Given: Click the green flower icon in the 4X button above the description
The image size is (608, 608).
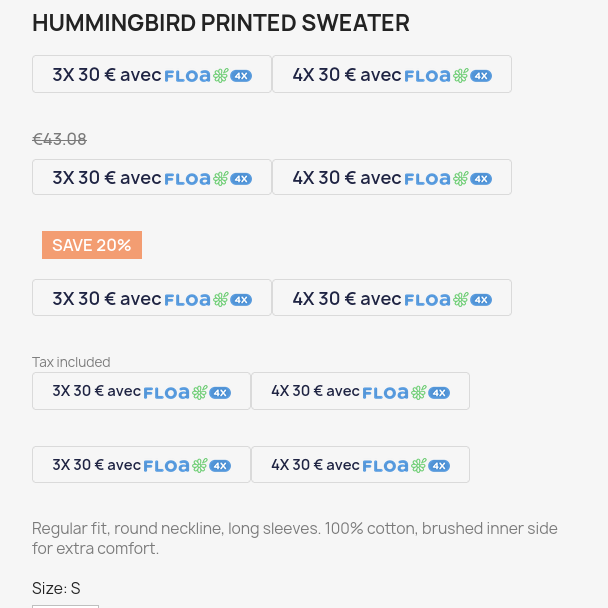Looking at the screenshot, I should (x=419, y=466).
